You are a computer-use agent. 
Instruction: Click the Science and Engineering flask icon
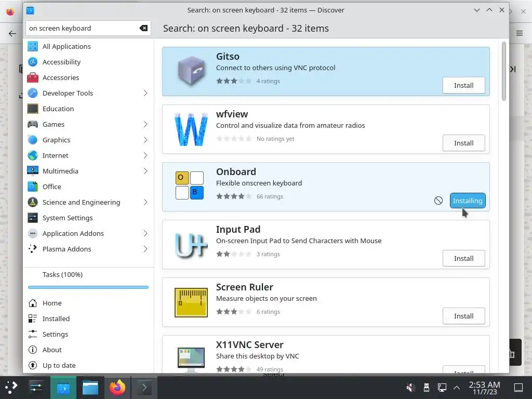[x=33, y=202]
